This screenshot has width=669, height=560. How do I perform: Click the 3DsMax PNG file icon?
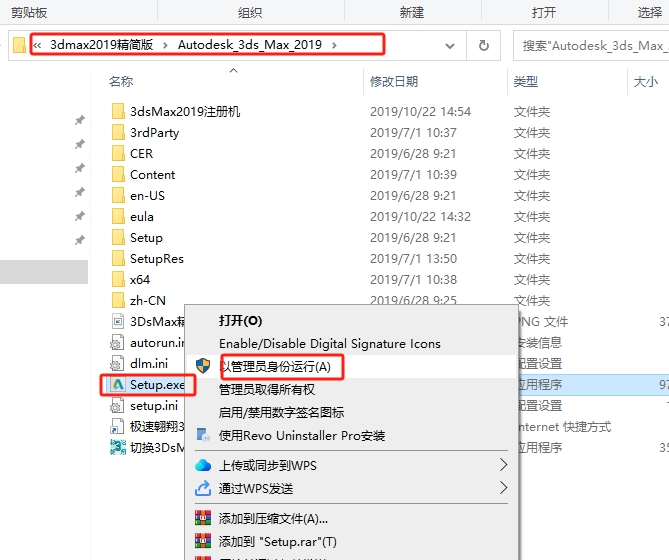point(118,321)
